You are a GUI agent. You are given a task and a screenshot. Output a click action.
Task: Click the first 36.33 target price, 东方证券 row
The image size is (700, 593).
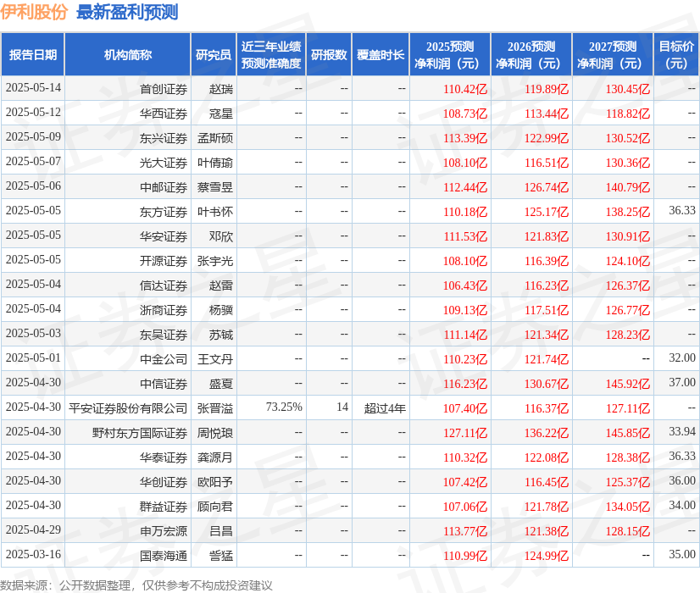pos(682,210)
